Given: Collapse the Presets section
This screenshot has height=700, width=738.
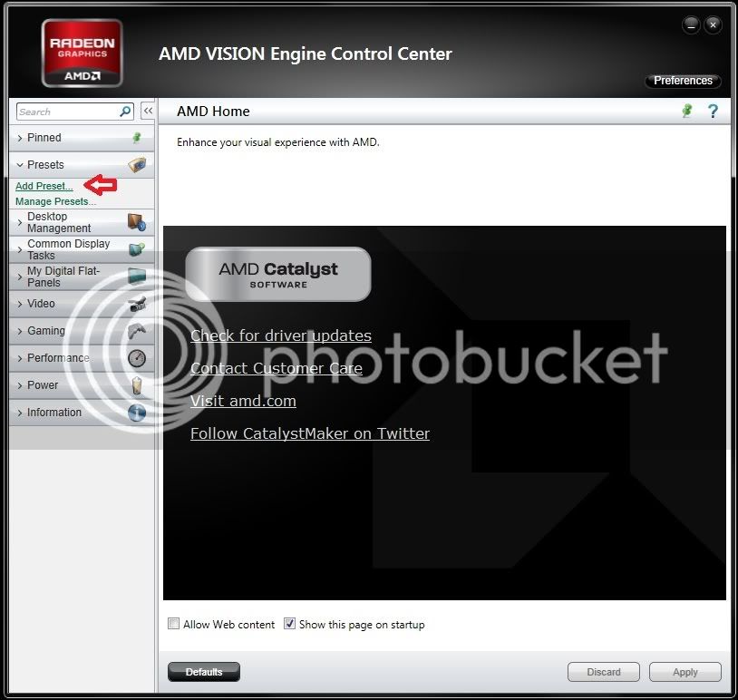Looking at the screenshot, I should coord(82,165).
